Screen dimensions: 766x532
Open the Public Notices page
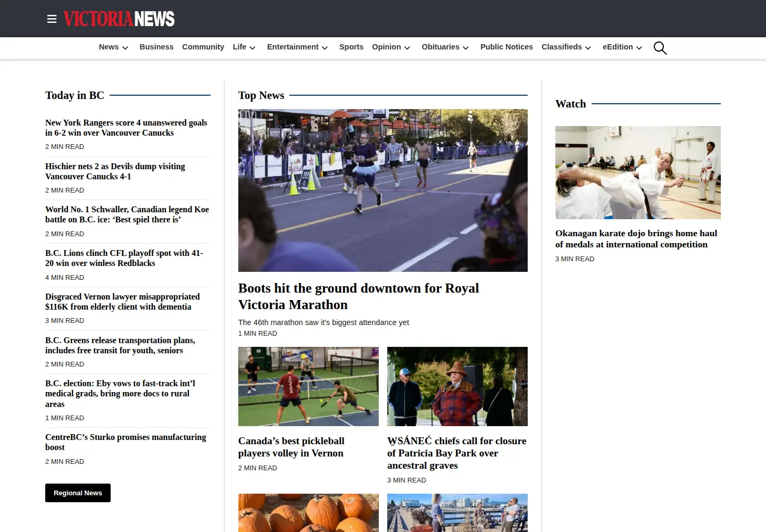click(506, 47)
